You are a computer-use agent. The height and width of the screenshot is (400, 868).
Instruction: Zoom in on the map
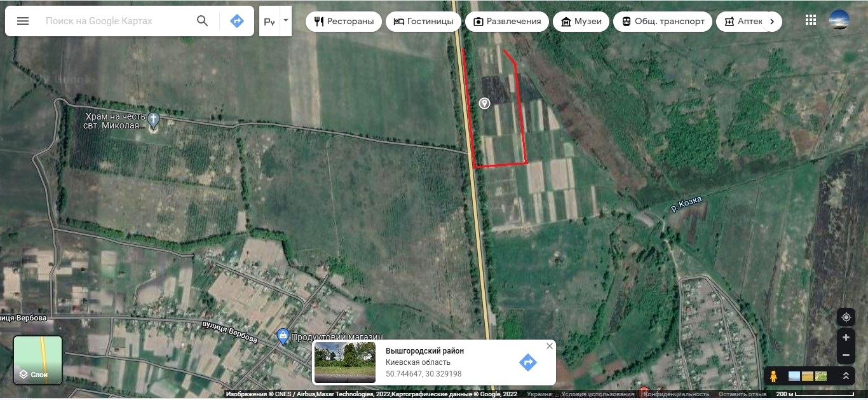pos(846,338)
